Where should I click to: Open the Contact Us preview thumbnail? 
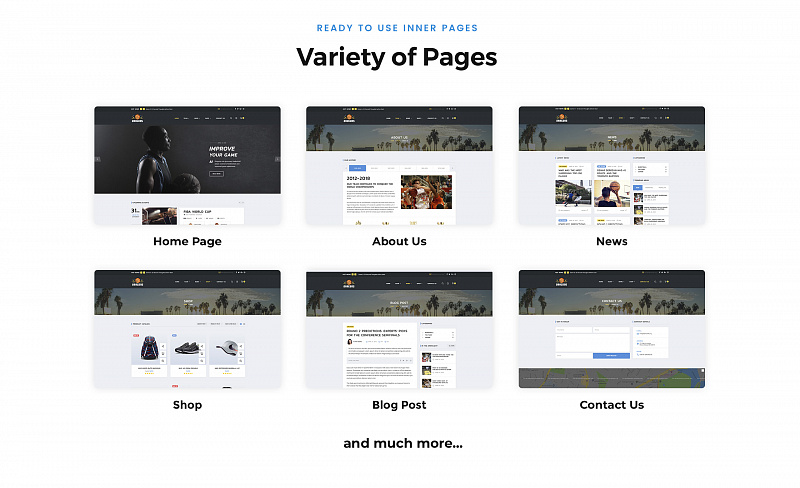(612, 329)
